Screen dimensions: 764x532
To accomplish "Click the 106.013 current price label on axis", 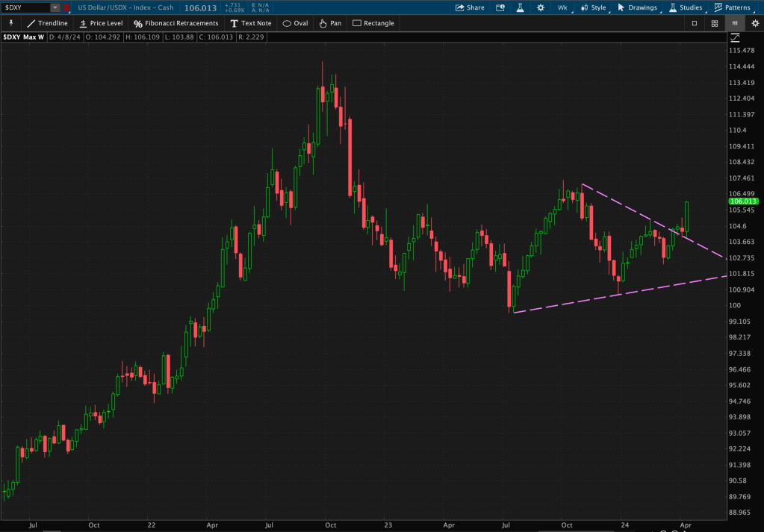I will (742, 201).
